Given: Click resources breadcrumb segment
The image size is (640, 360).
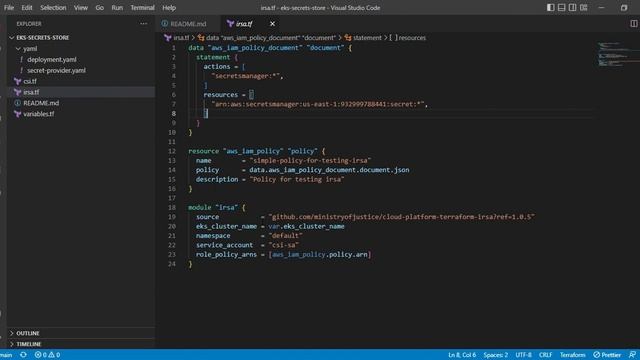Looking at the screenshot, I should click(x=408, y=38).
